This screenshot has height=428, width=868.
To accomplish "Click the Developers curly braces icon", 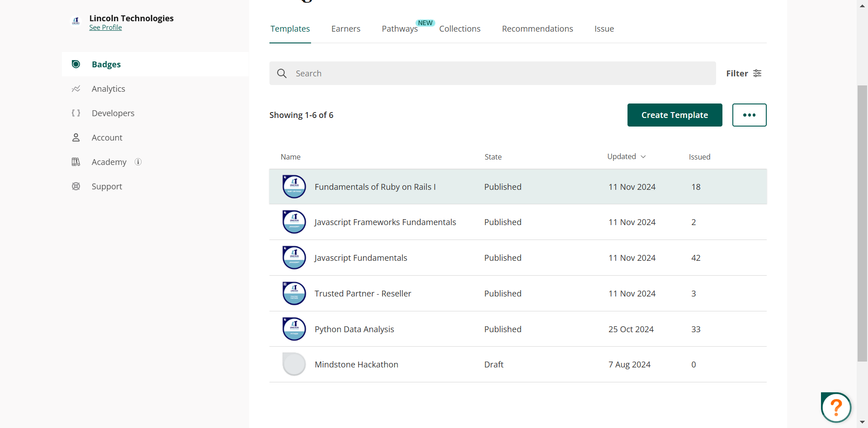I will 76,113.
